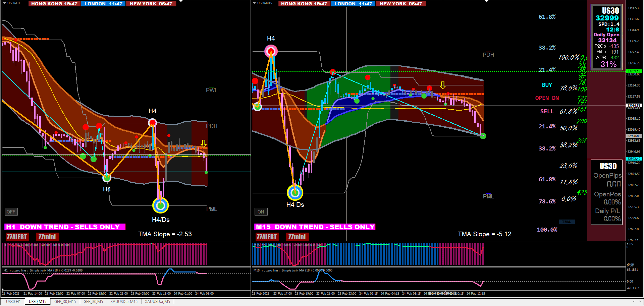Click the chart shift triangle atop H1 chart
Image resolution: width=644 pixels, height=306 pixels.
click(x=181, y=1)
